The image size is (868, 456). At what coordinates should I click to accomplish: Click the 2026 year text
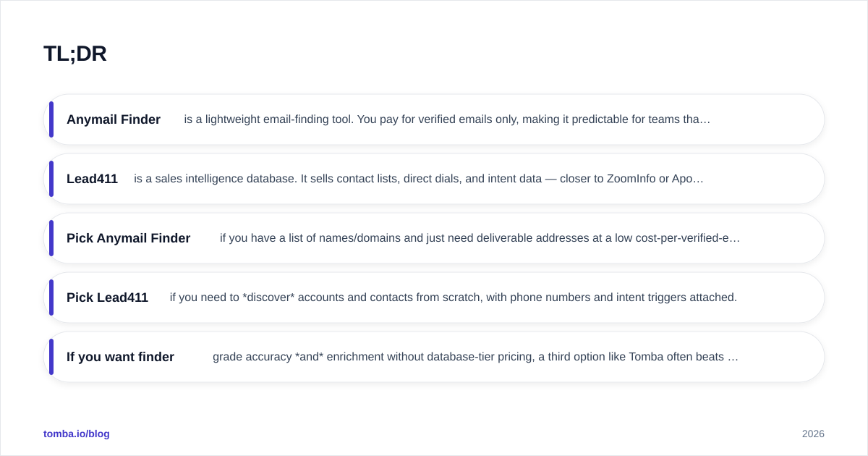click(x=813, y=434)
